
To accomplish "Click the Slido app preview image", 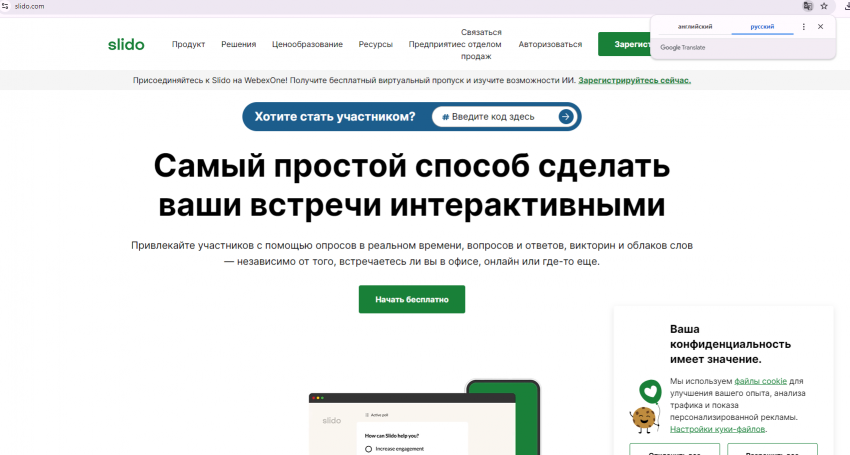I will 424,418.
